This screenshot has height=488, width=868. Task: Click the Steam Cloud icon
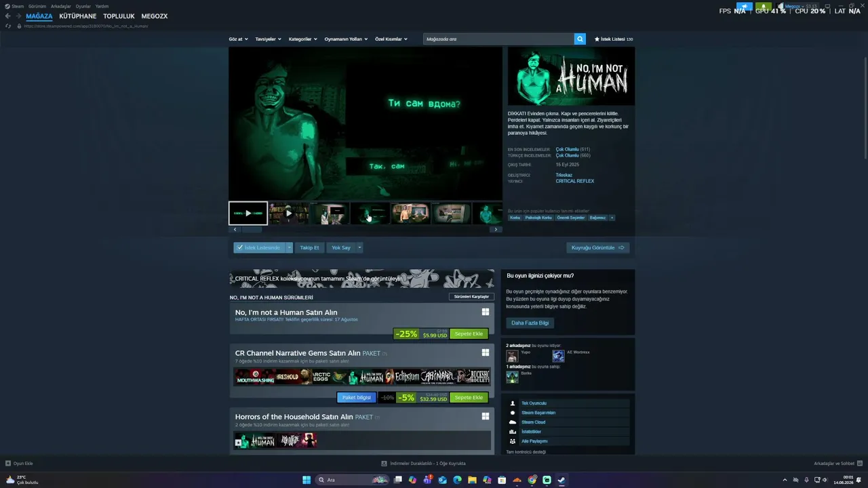[x=513, y=422]
